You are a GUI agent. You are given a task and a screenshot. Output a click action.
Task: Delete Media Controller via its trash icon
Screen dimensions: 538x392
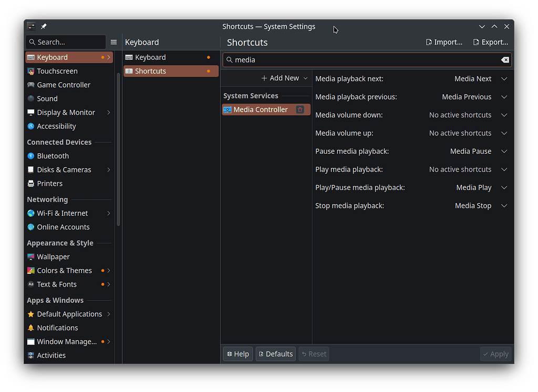point(300,109)
